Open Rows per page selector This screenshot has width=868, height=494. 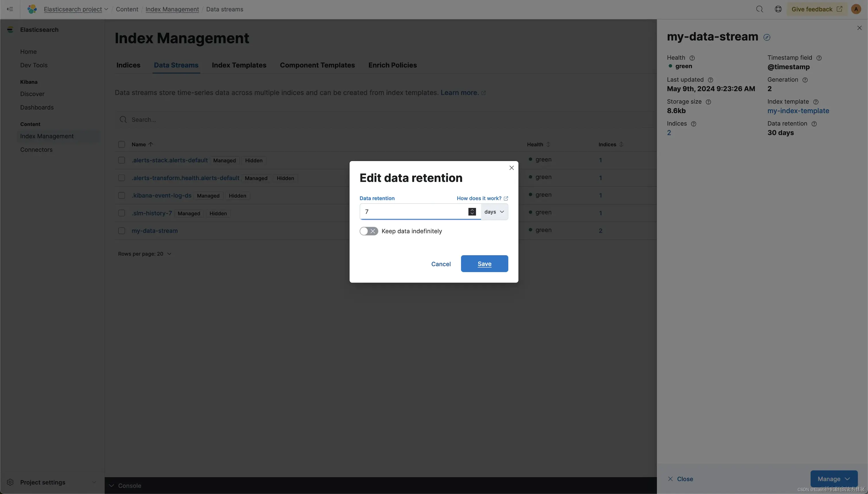pos(144,254)
